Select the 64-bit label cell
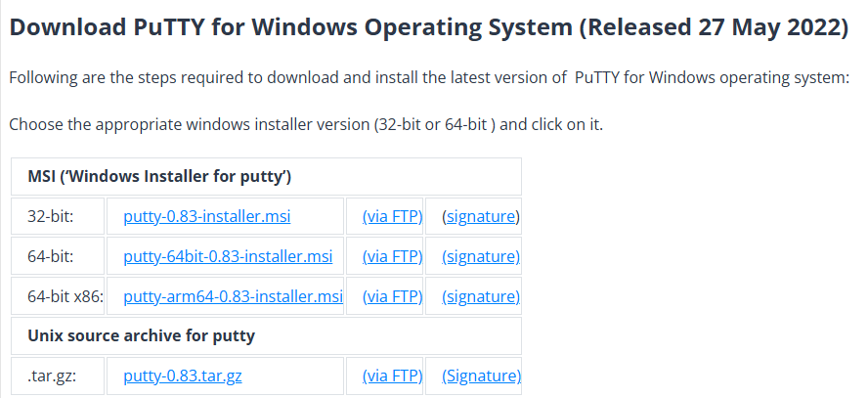This screenshot has width=868, height=398. [x=51, y=256]
